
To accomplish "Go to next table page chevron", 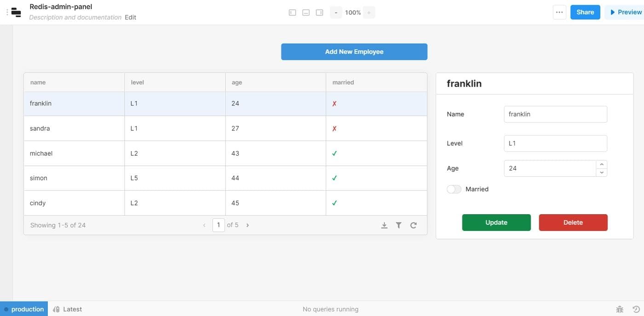I will (247, 225).
